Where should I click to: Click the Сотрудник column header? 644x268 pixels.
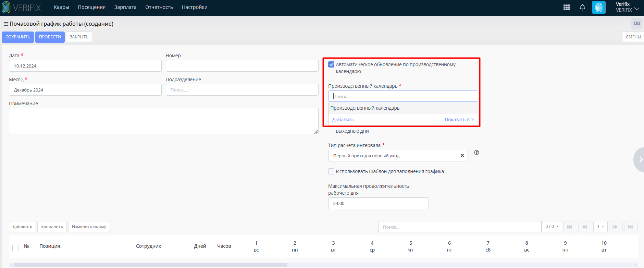pos(148,246)
